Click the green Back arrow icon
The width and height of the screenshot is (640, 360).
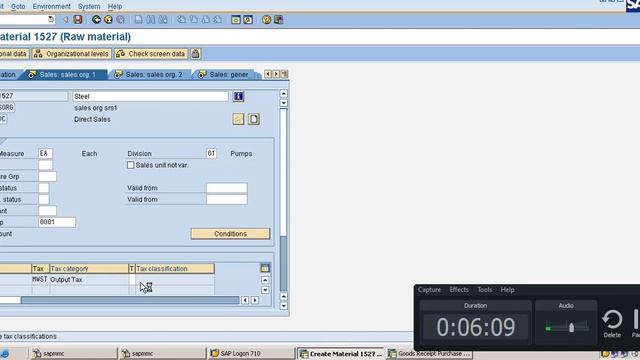[x=96, y=20]
